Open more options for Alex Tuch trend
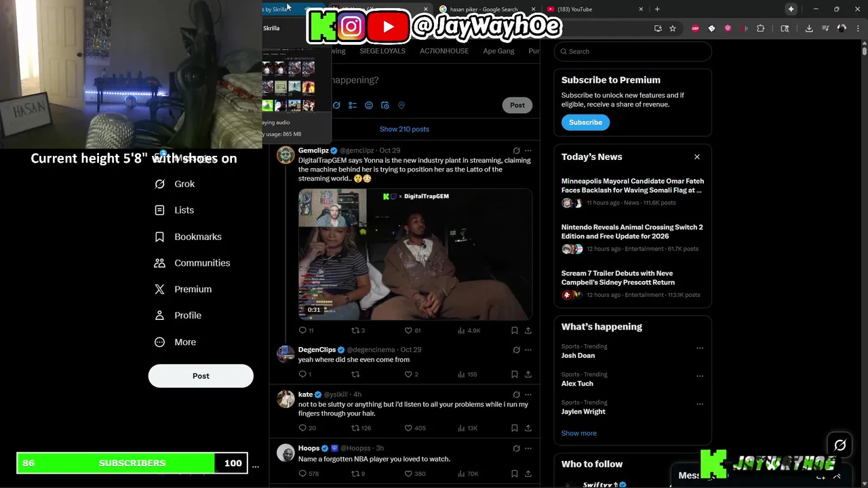The height and width of the screenshot is (488, 868). click(x=700, y=375)
